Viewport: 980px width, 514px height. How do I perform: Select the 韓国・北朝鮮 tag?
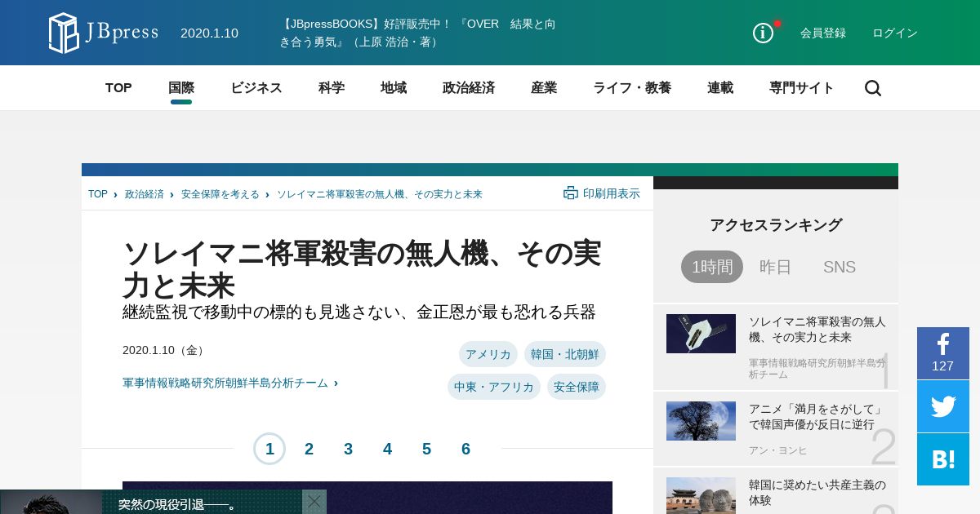[x=565, y=354]
